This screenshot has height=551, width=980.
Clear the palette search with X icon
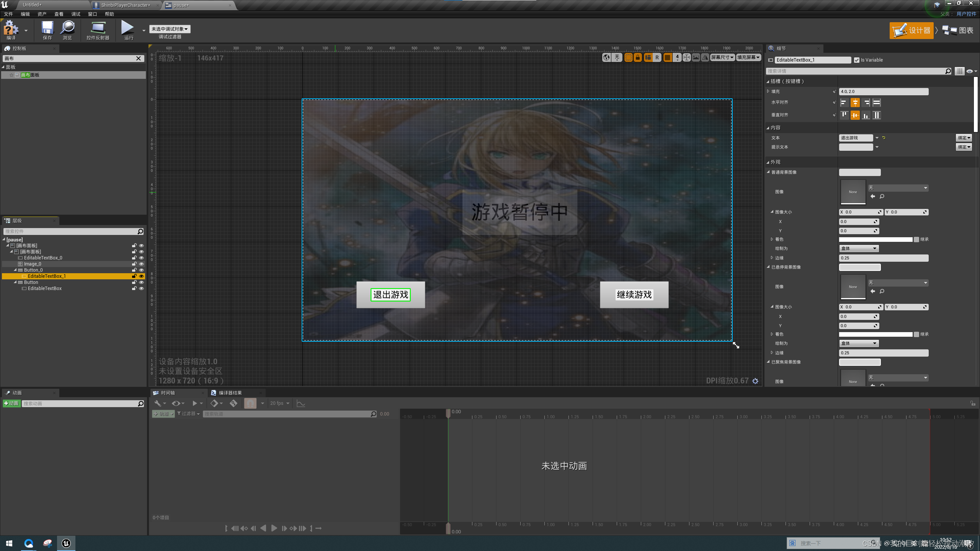[139, 58]
